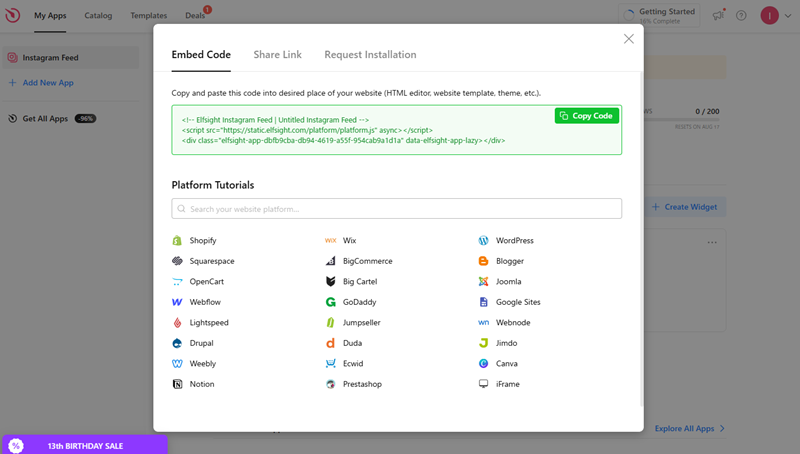This screenshot has width=800, height=454.
Task: Click the modal vertical scrollbar
Action: 641,239
